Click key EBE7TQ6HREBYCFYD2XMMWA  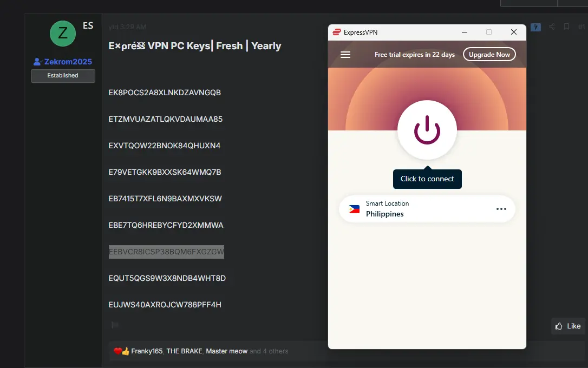point(166,225)
